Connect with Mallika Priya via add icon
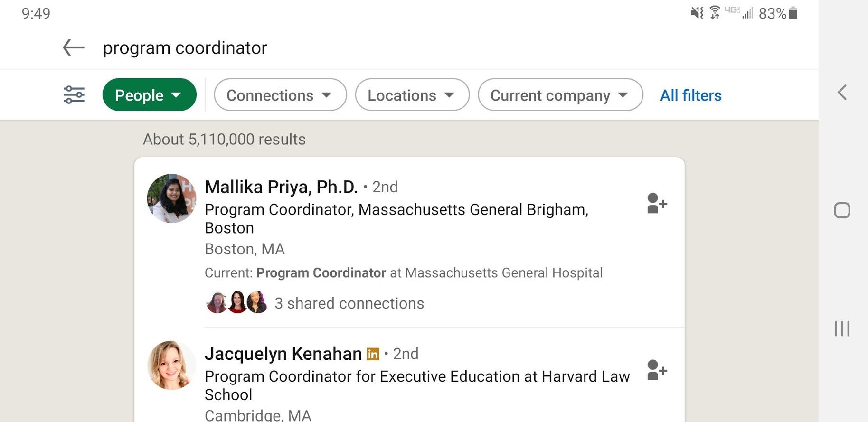 click(657, 204)
